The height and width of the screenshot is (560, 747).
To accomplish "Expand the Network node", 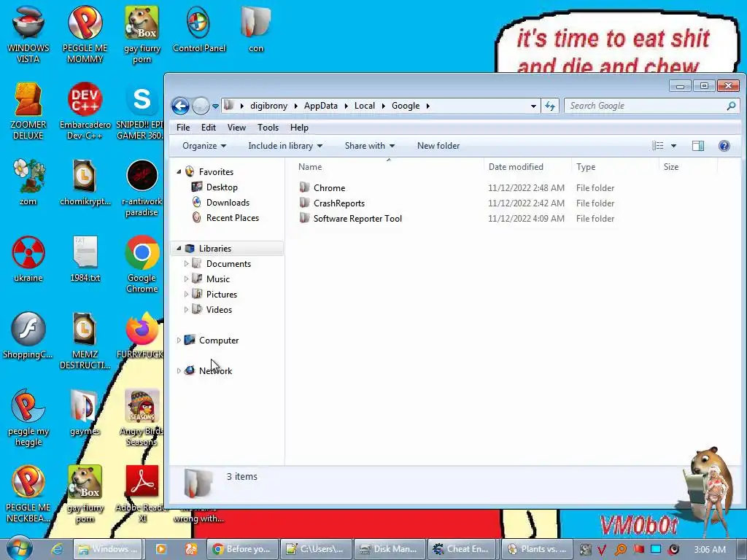I will pos(179,370).
